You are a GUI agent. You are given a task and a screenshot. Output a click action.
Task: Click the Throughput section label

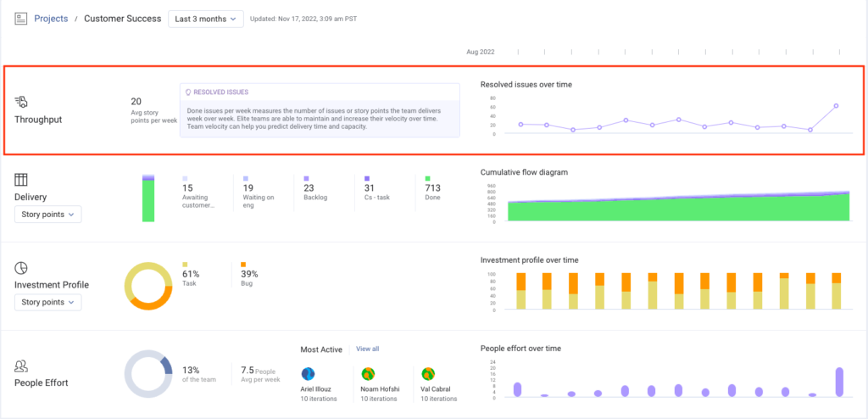point(38,119)
